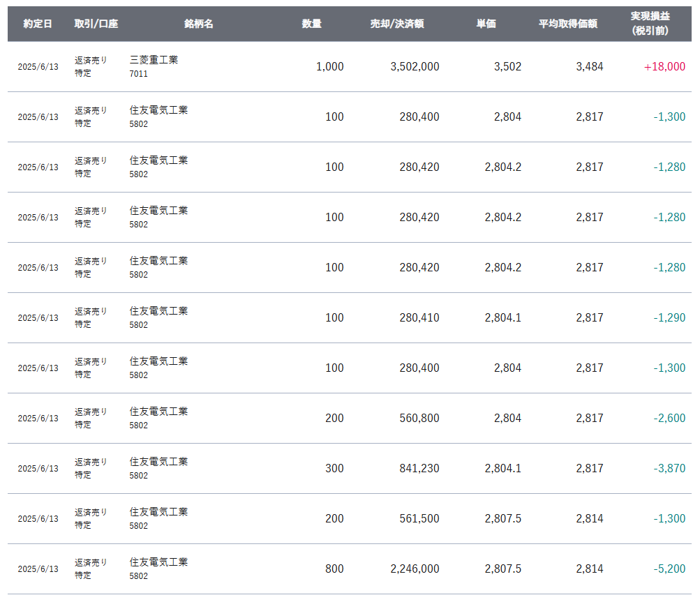Click unit price 2,804.1 in the 280,410 row
Viewport: 700px width, 602px height.
click(x=502, y=317)
